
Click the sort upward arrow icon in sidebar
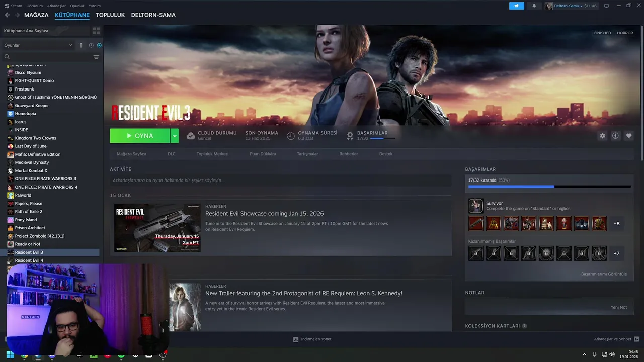click(x=81, y=45)
